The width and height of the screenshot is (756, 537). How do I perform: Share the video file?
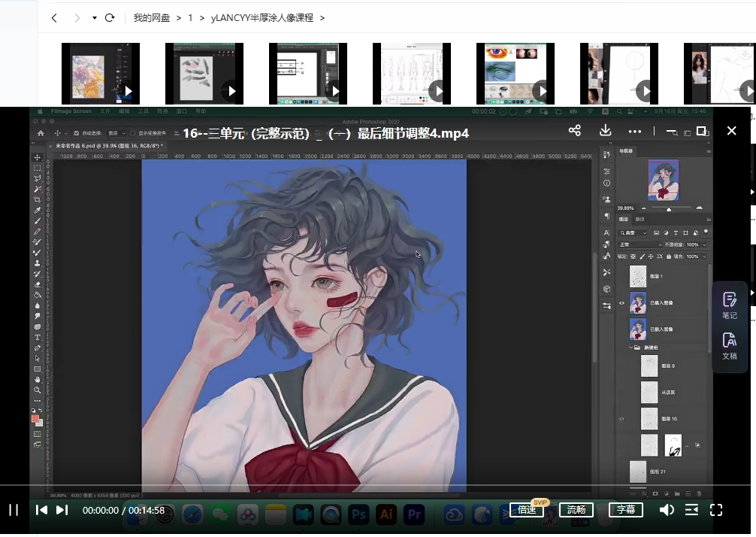[575, 130]
